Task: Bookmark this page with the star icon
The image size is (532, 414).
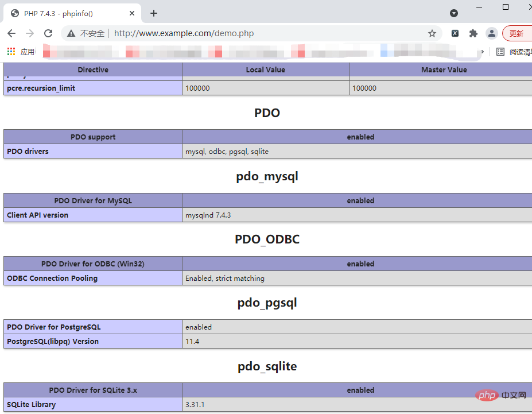Action: [x=432, y=33]
